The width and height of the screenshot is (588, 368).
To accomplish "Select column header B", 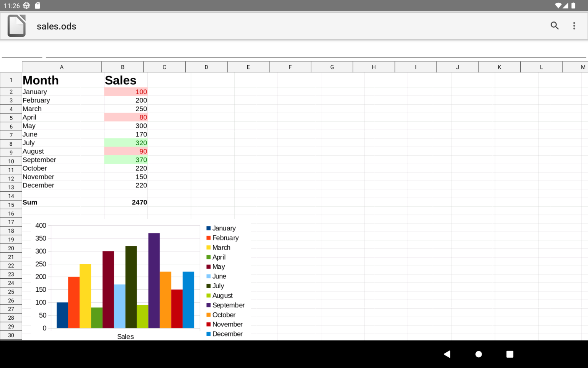I will 122,67.
